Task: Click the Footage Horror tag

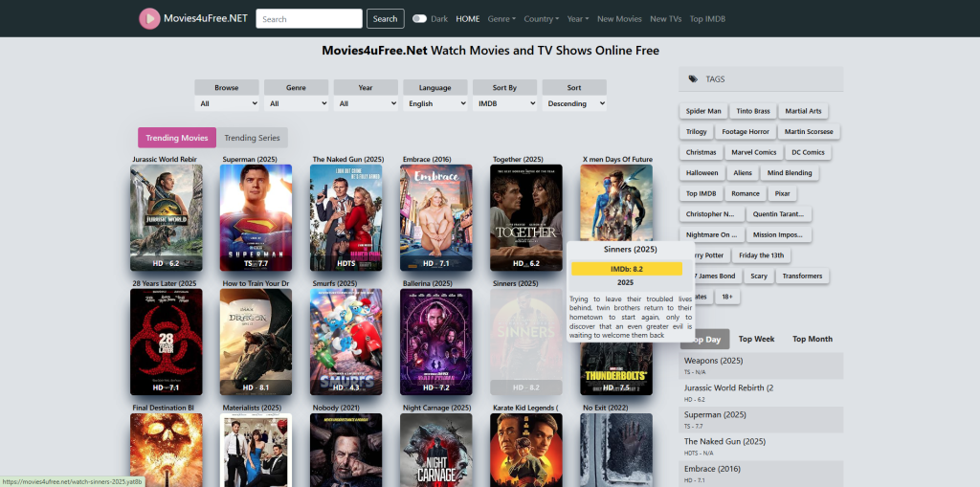Action: (746, 132)
